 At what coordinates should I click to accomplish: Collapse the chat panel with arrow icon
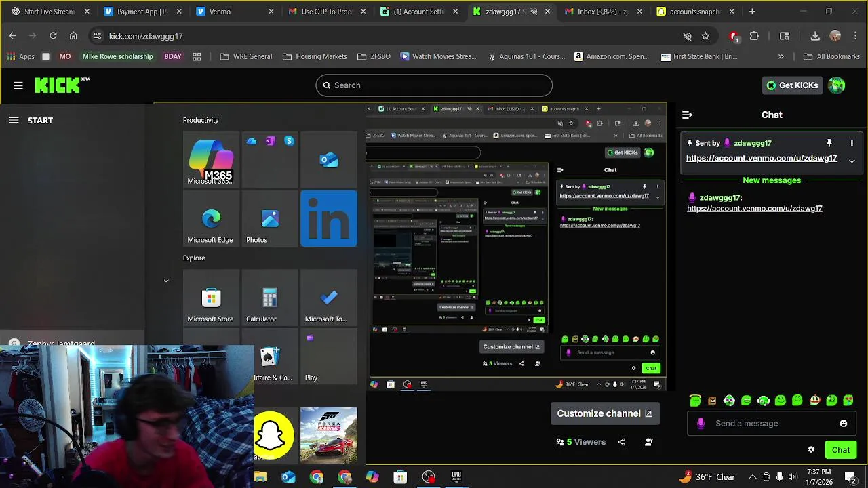click(687, 115)
